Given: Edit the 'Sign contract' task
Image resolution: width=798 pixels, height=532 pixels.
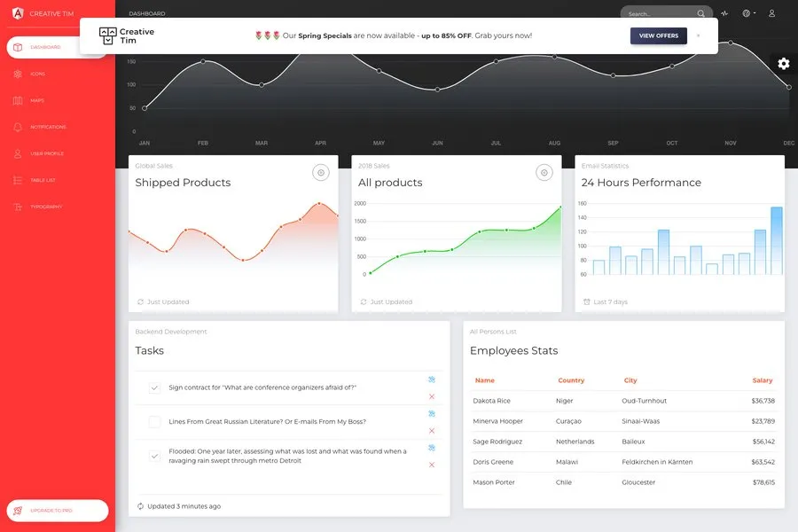Looking at the screenshot, I should 432,379.
